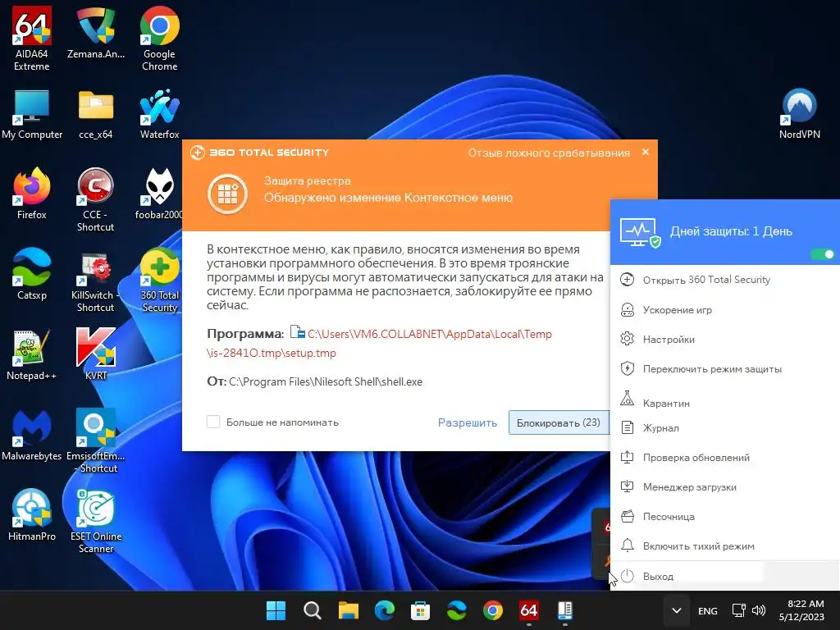
Task: Click the Блокировать (23) button
Action: tap(558, 422)
